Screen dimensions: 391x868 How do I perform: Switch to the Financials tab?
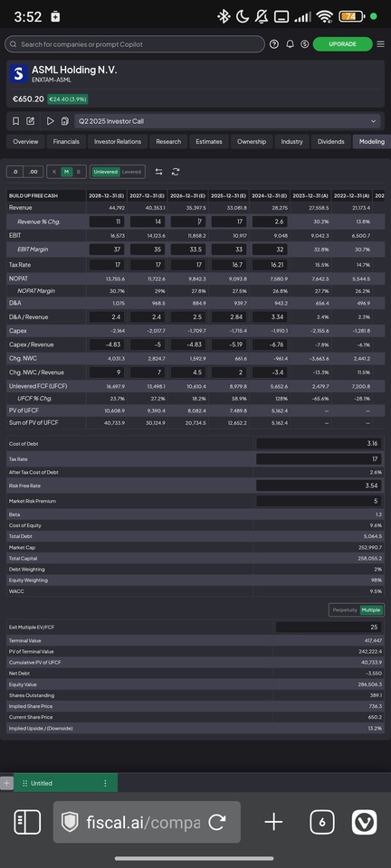click(x=66, y=142)
